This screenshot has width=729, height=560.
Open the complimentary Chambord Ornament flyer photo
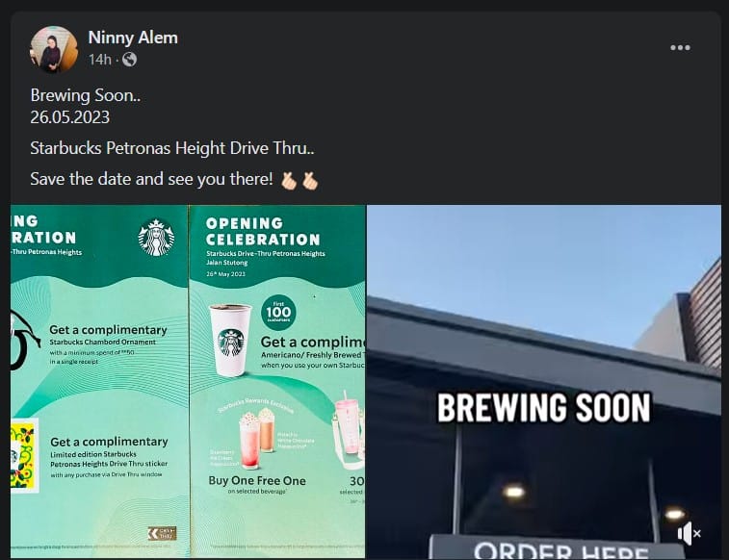[99, 382]
